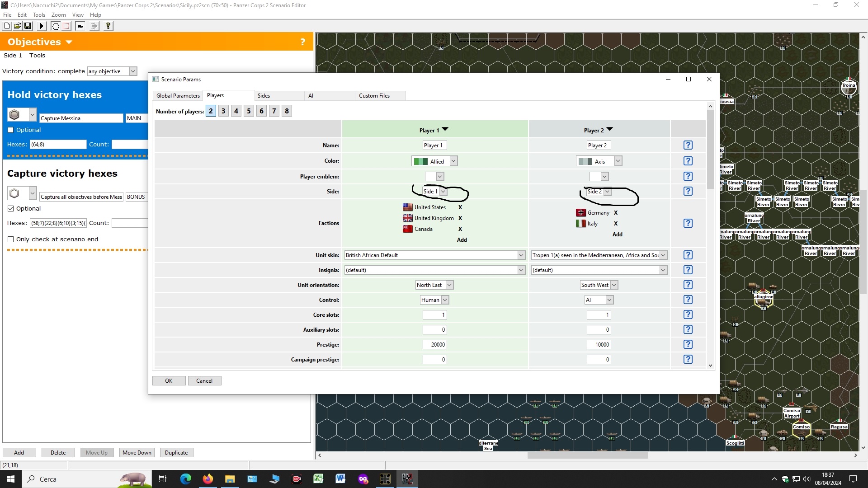
Task: Click the Add objective button
Action: point(19,453)
